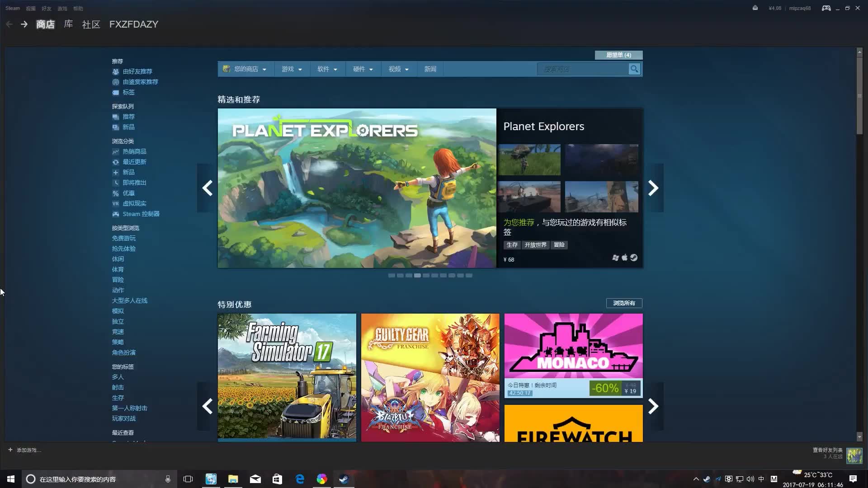Click 浏览所有 to browse all specials
The image size is (868, 488).
pyautogui.click(x=624, y=303)
